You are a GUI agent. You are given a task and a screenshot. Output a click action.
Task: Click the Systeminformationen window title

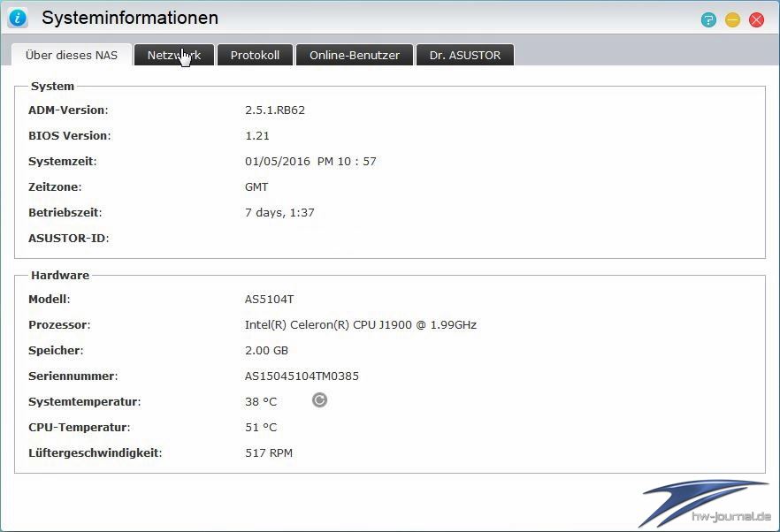pyautogui.click(x=130, y=18)
